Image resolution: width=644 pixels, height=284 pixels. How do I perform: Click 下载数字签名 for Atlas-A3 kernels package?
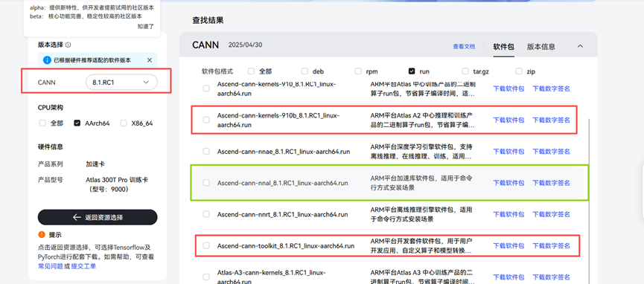point(551,277)
